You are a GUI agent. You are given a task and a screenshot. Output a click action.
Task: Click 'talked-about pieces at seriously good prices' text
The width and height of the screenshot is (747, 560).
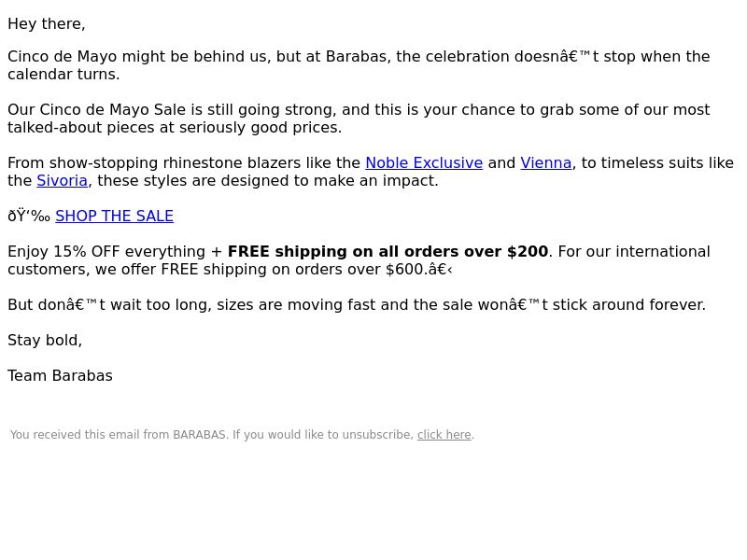point(175,128)
